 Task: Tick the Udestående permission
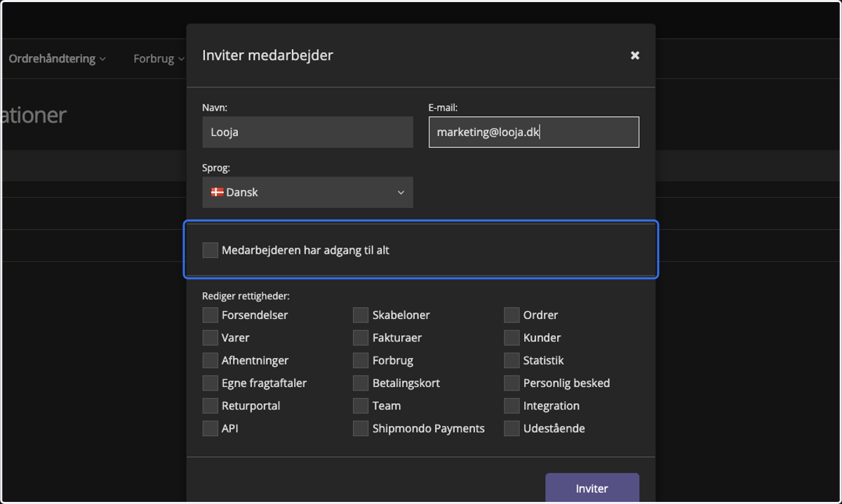(512, 428)
